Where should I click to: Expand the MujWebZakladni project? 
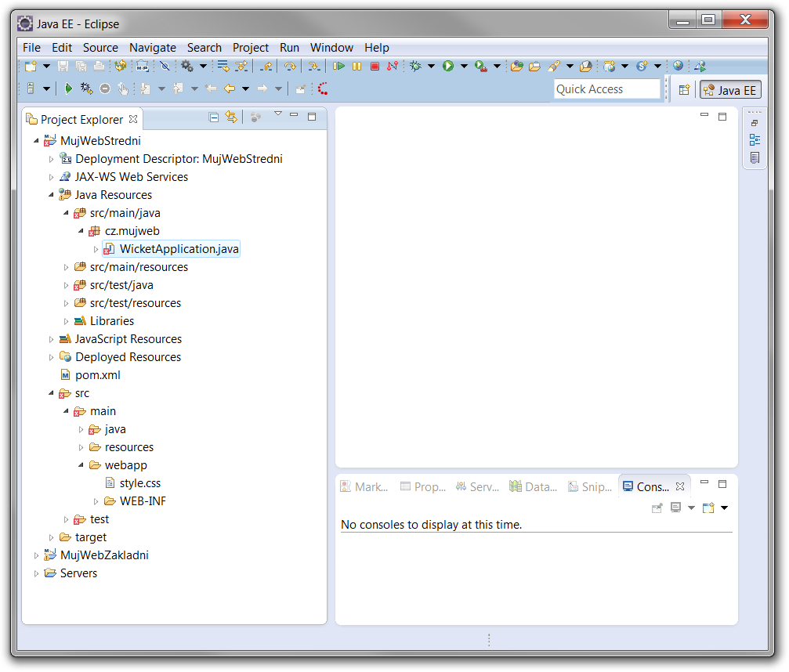(36, 555)
